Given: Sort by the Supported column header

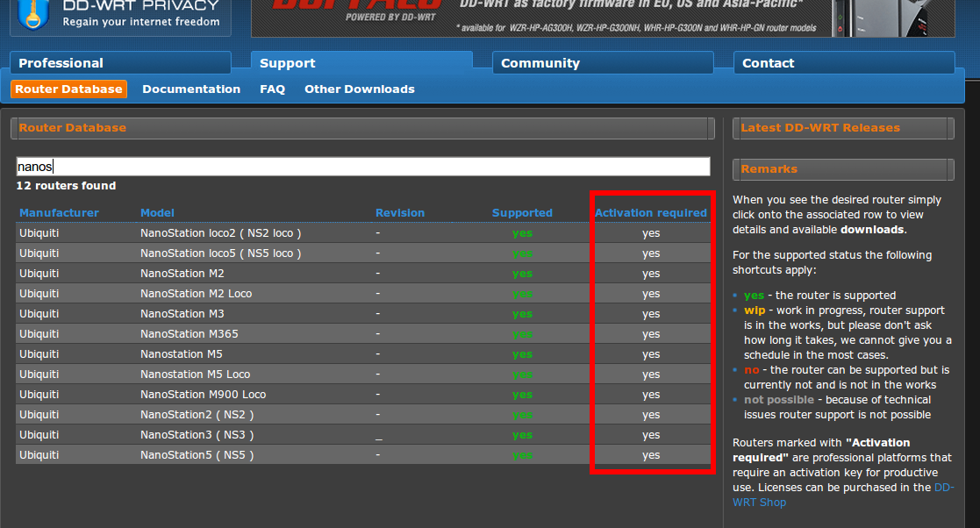Looking at the screenshot, I should coord(522,213).
